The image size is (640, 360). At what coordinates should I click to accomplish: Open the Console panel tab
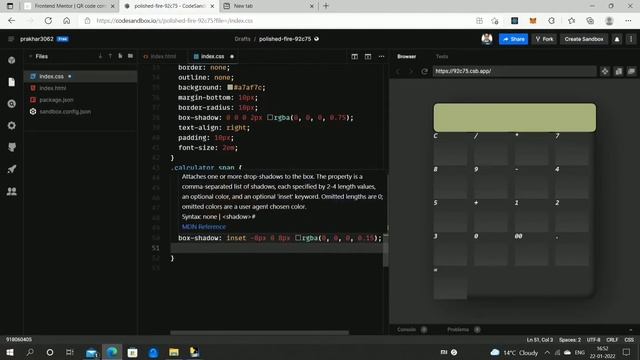point(407,329)
